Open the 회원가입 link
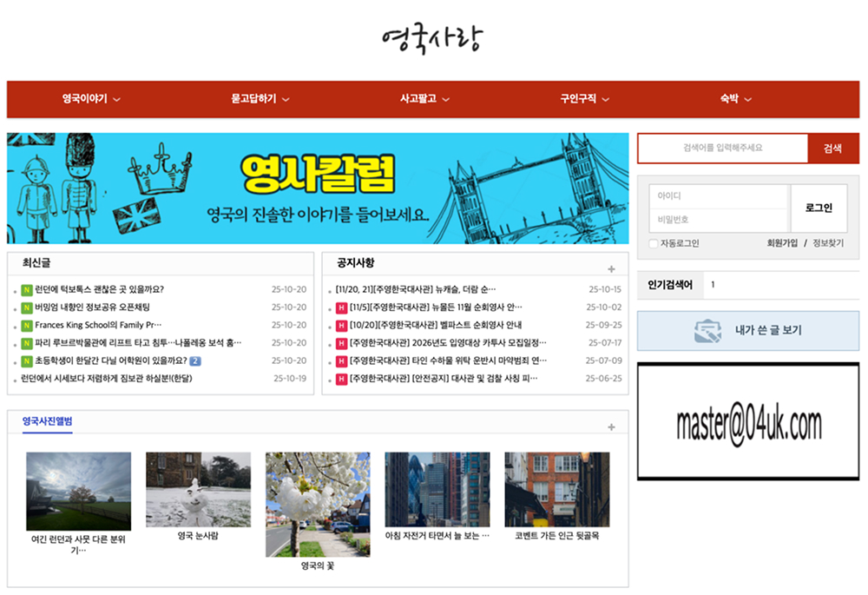The image size is (868, 595). pyautogui.click(x=781, y=244)
